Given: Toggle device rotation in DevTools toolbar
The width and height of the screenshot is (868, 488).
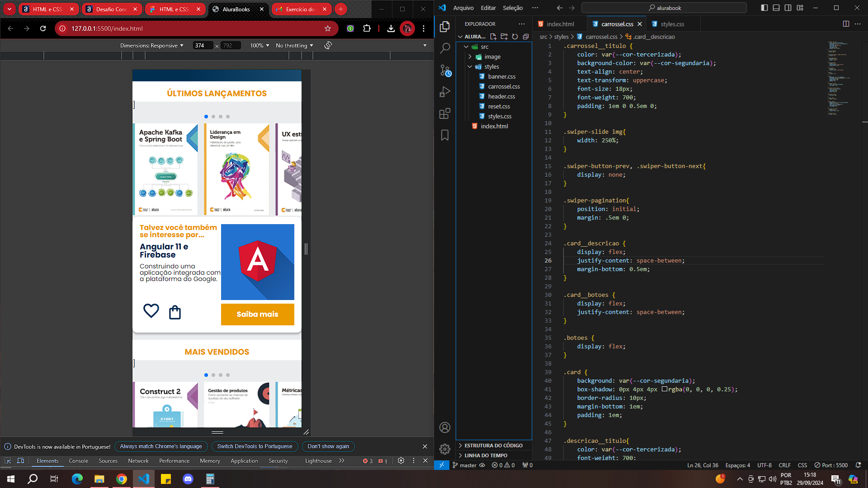Looking at the screenshot, I should (328, 45).
